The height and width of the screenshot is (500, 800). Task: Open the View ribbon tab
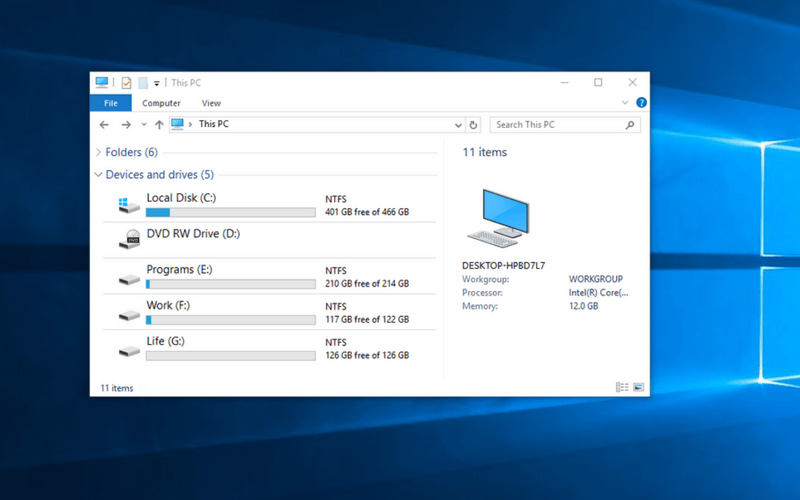point(211,103)
